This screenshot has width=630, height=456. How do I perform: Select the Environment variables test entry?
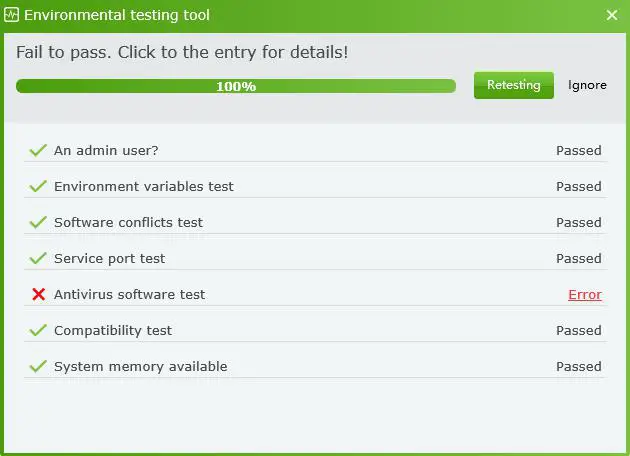[143, 187]
